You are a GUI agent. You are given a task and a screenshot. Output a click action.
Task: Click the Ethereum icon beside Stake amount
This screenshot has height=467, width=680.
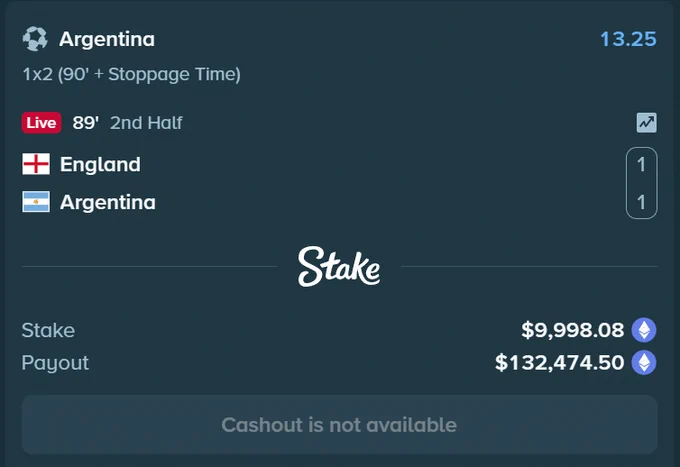click(644, 330)
